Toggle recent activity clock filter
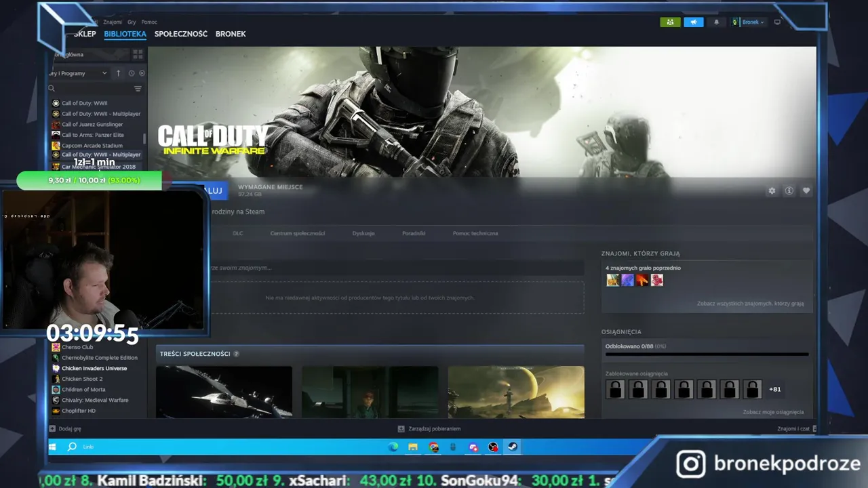 coord(131,73)
